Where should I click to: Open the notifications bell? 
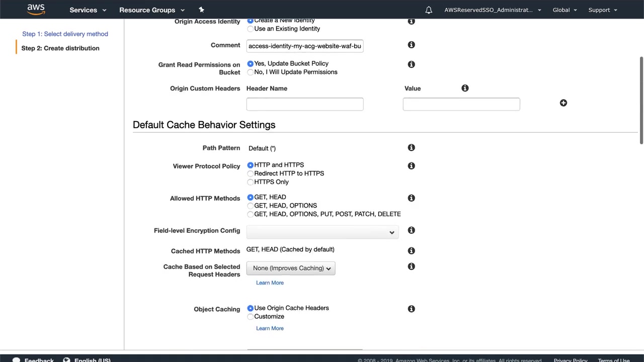pos(429,10)
